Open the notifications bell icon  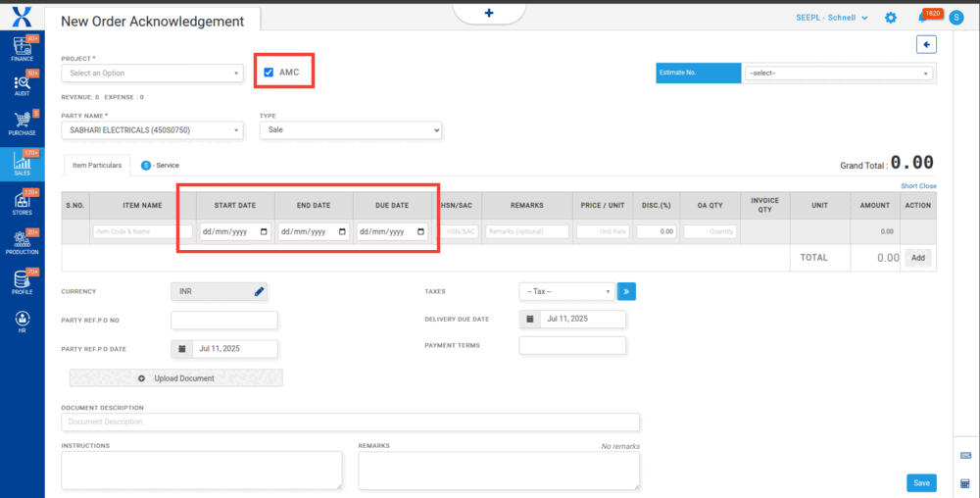[x=922, y=18]
